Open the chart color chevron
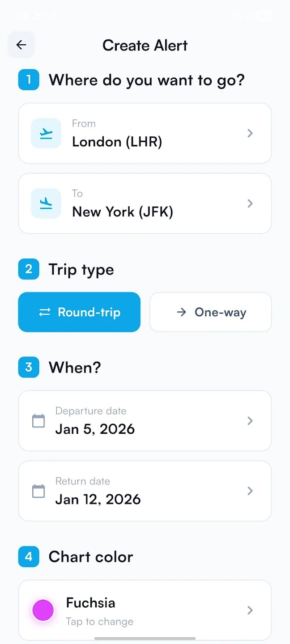290x644 pixels. [x=250, y=610]
